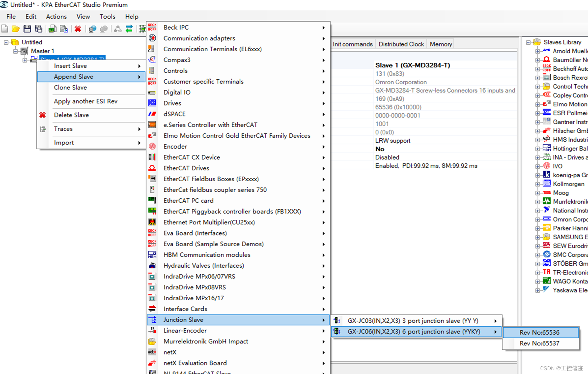Viewport: 588px width, 374px height.
Task: Select Rev No:65537 revision entry
Action: pos(541,343)
